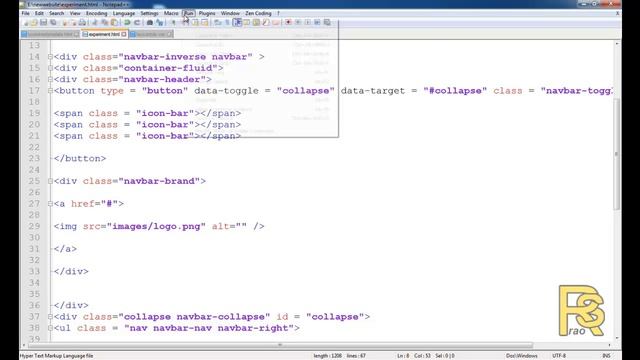Image resolution: width=640 pixels, height=360 pixels.
Task: Click the Synchronize Vertical Scrolling icon
Action: (x=195, y=22)
